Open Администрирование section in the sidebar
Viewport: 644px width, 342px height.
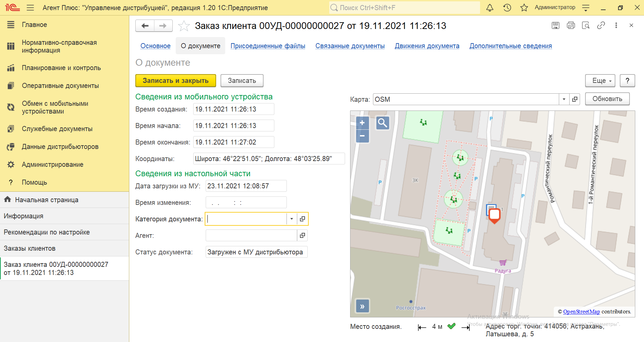53,164
